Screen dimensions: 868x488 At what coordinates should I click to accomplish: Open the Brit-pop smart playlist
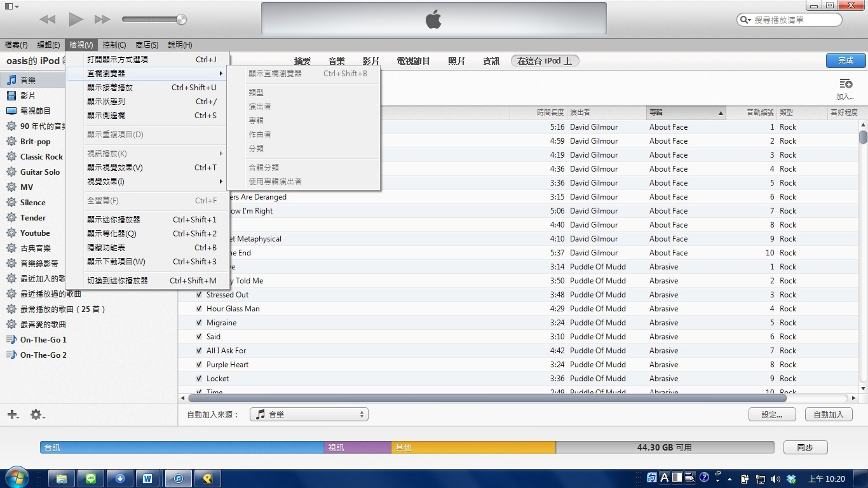[x=35, y=141]
